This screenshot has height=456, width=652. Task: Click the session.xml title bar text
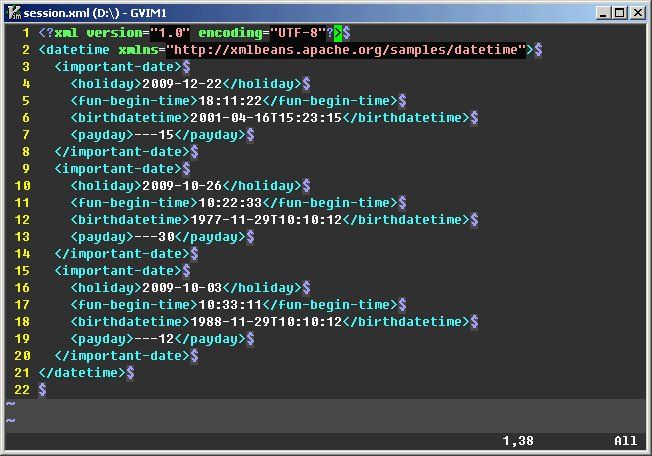pos(95,13)
